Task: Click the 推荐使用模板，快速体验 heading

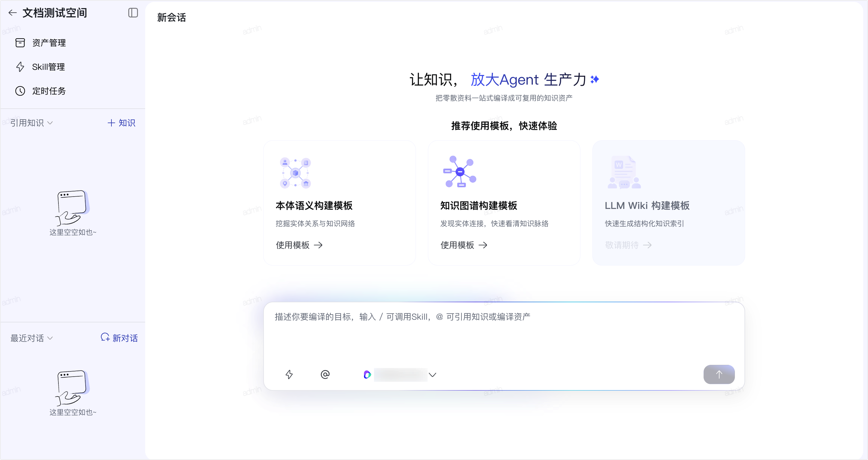Action: (504, 126)
